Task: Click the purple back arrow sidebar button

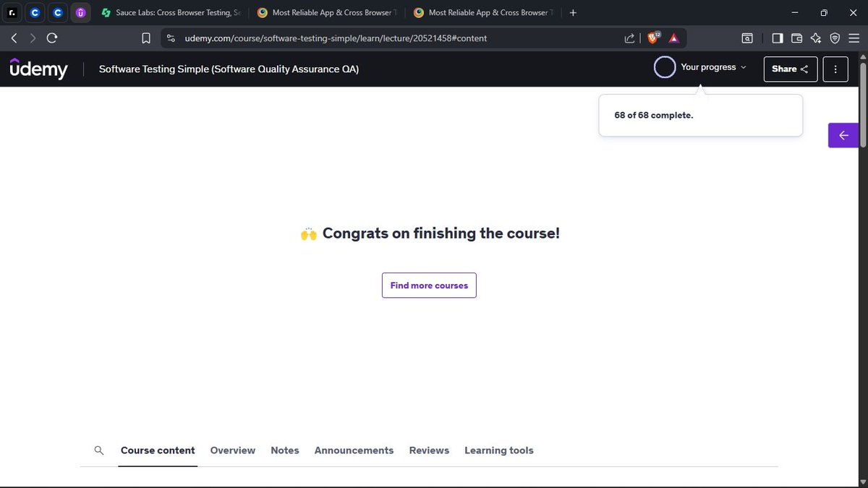Action: pyautogui.click(x=843, y=135)
